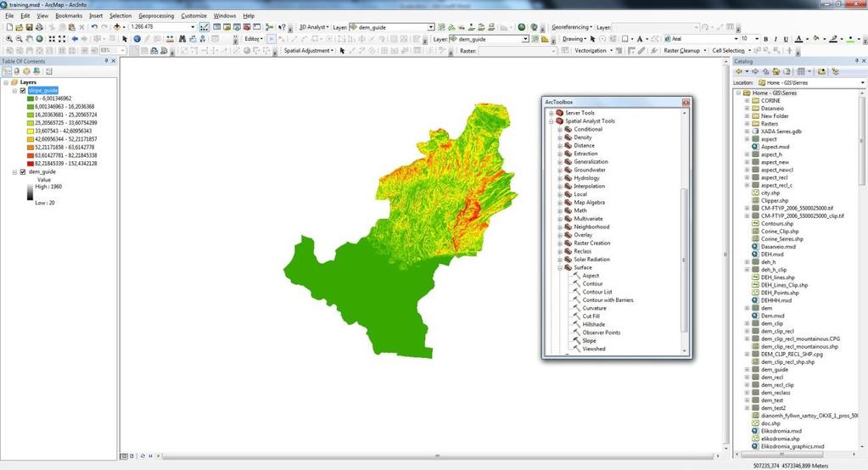Open the font name dropdown showing Arial
Viewport: 868px width, 470px height.
pyautogui.click(x=736, y=39)
